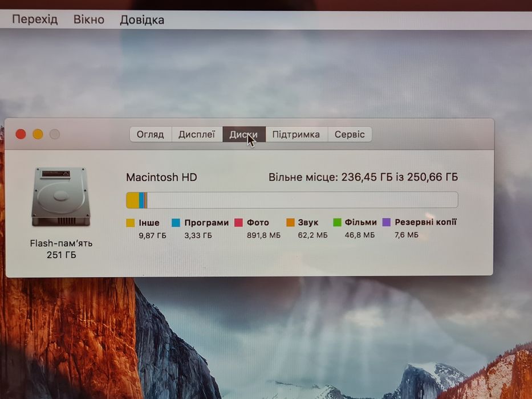Click the Програми category label

click(x=206, y=223)
